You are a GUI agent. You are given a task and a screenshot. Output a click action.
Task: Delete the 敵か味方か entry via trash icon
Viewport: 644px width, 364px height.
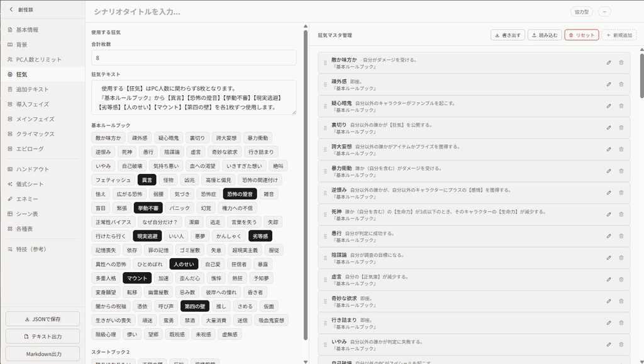621,63
